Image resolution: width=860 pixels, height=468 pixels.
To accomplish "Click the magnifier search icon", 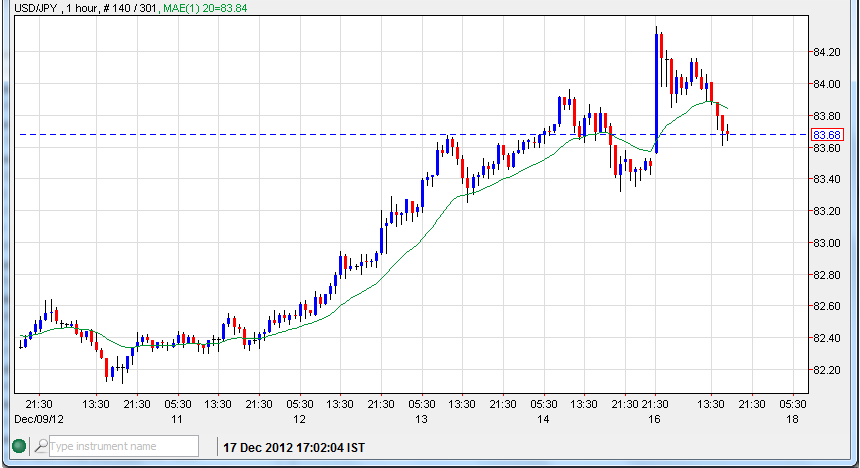I will pos(41,446).
